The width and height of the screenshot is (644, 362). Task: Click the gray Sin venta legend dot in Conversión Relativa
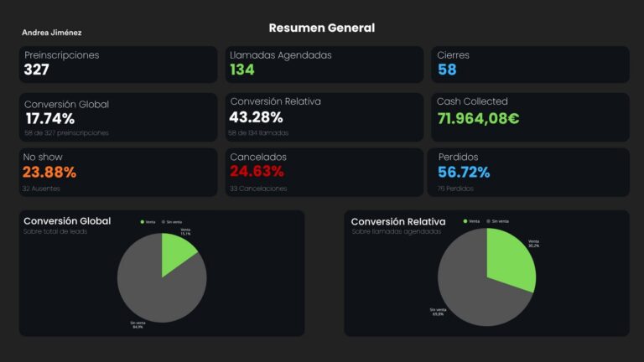coord(488,221)
